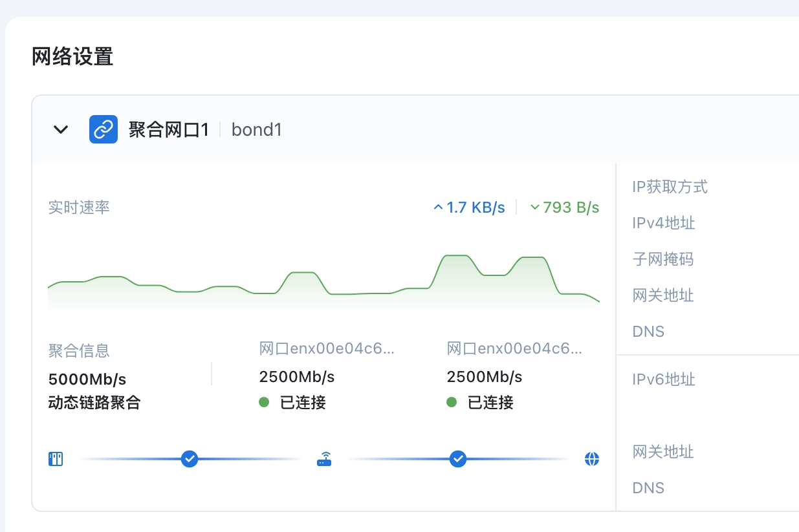The height and width of the screenshot is (532, 799).
Task: Expand the IP获取方式 setting
Action: 670,187
